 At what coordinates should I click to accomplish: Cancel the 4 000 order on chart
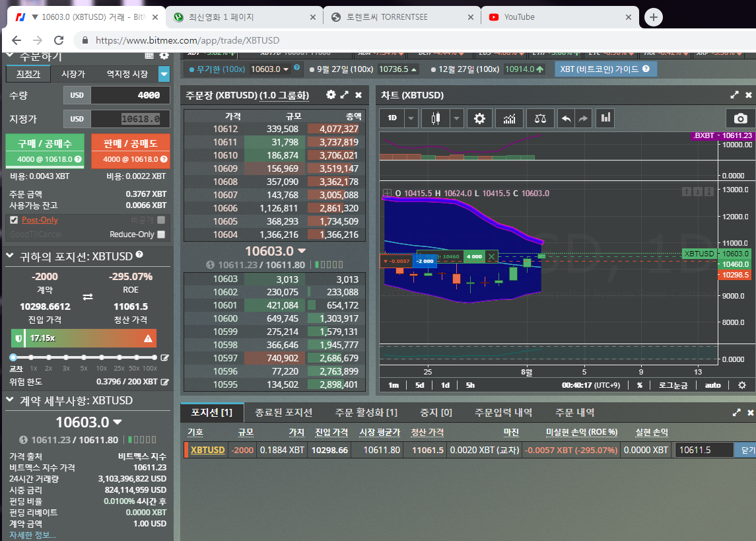click(491, 256)
